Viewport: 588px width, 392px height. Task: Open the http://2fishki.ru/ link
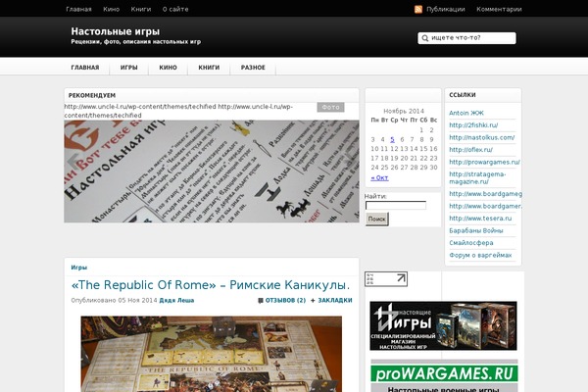[x=473, y=125]
